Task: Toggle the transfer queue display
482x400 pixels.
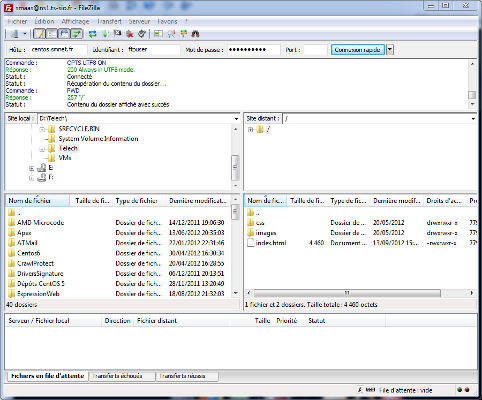Action: (76, 34)
